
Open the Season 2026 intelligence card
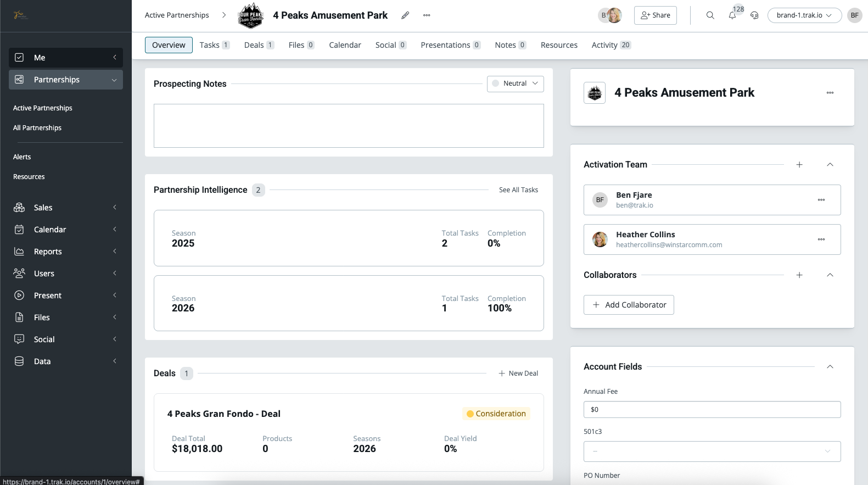click(x=349, y=303)
